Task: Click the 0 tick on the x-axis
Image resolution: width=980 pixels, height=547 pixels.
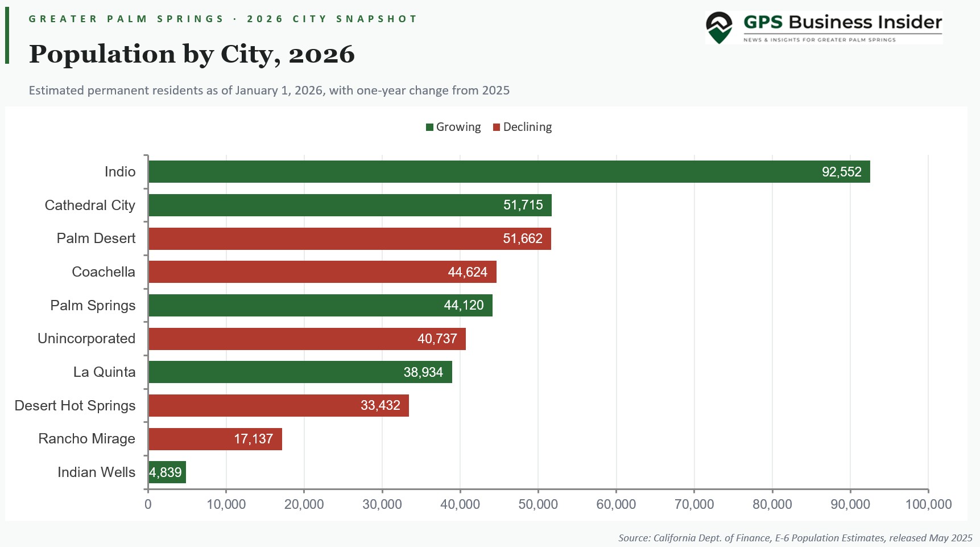Action: tap(148, 504)
